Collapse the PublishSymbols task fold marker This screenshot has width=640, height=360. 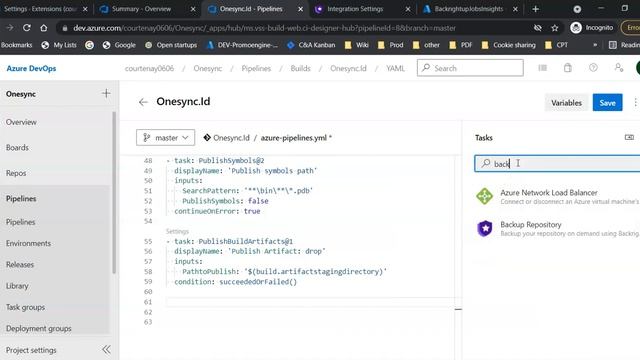click(x=168, y=161)
